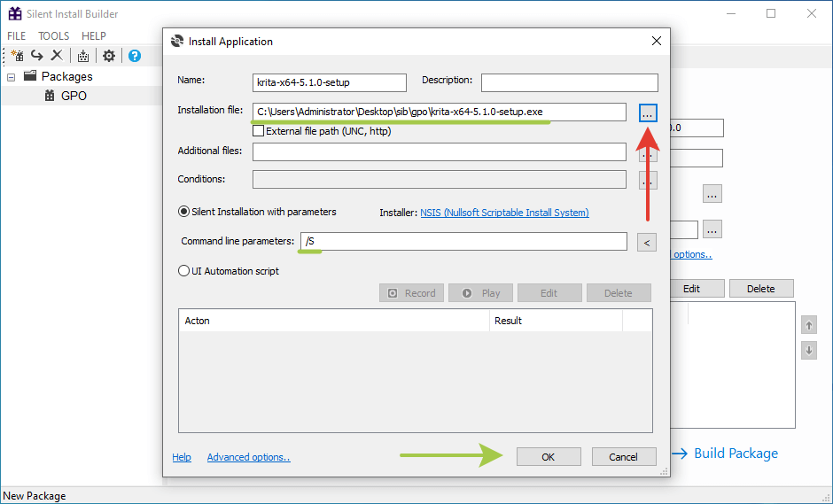Click the dialog resize grip corner
The image size is (833, 504).
[x=664, y=471]
